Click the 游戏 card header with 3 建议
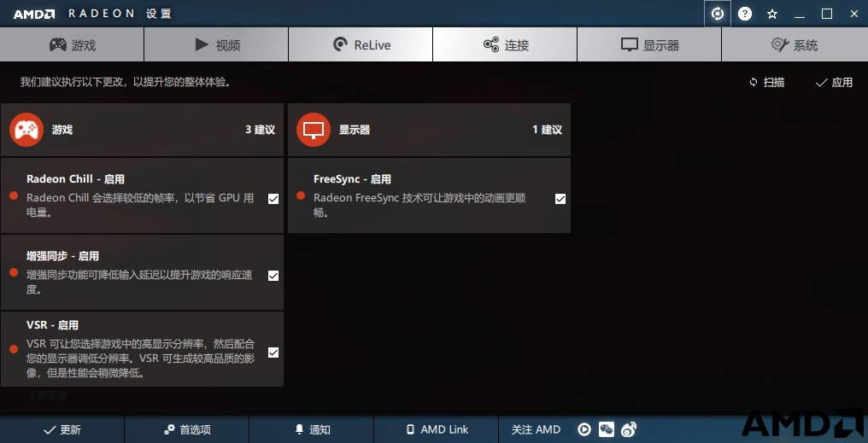 click(142, 130)
